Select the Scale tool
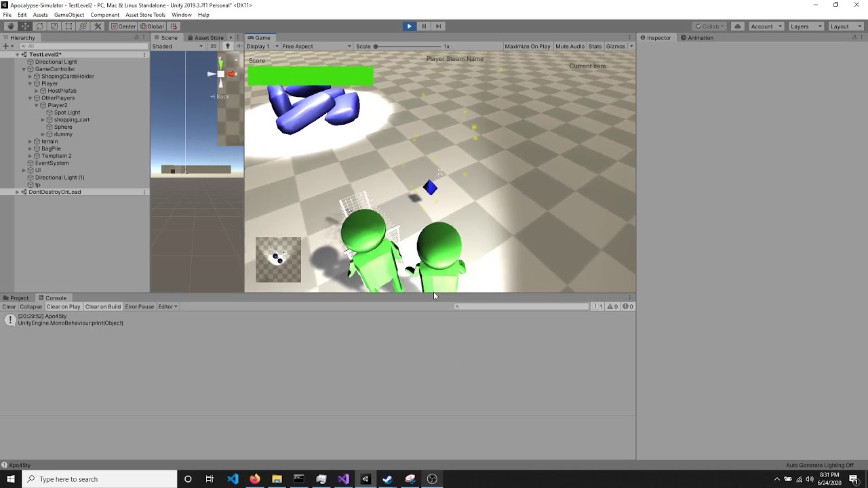Image resolution: width=868 pixels, height=488 pixels. (x=54, y=26)
